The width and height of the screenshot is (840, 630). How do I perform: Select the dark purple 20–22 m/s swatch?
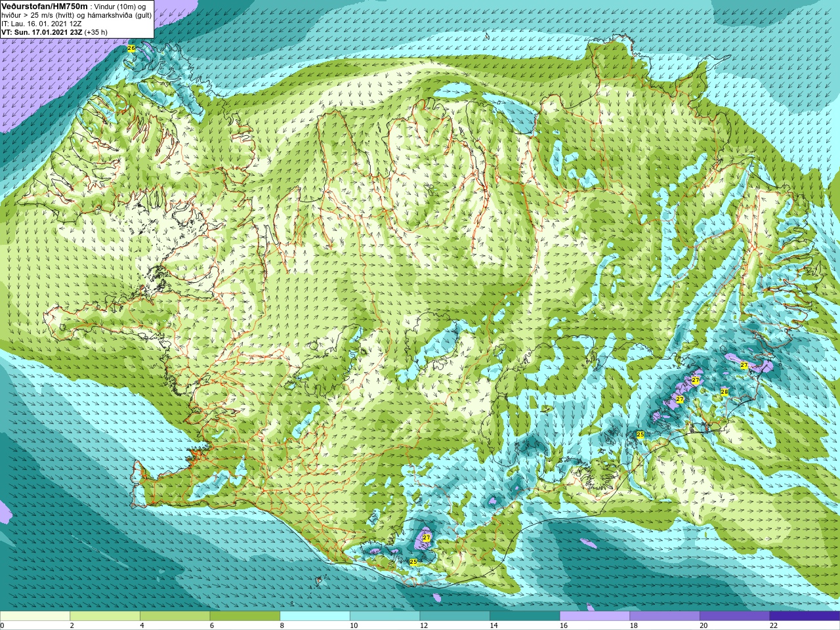pos(735,616)
